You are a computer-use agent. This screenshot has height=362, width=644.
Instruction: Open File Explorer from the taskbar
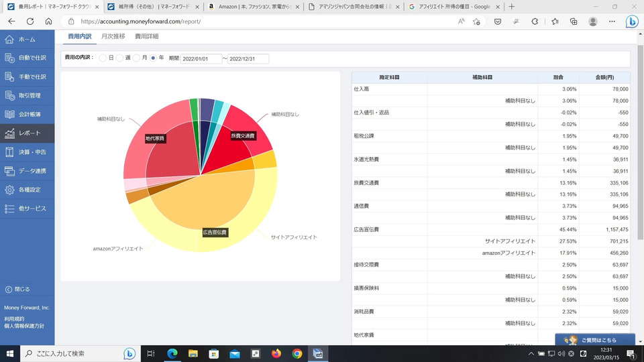coord(193,353)
